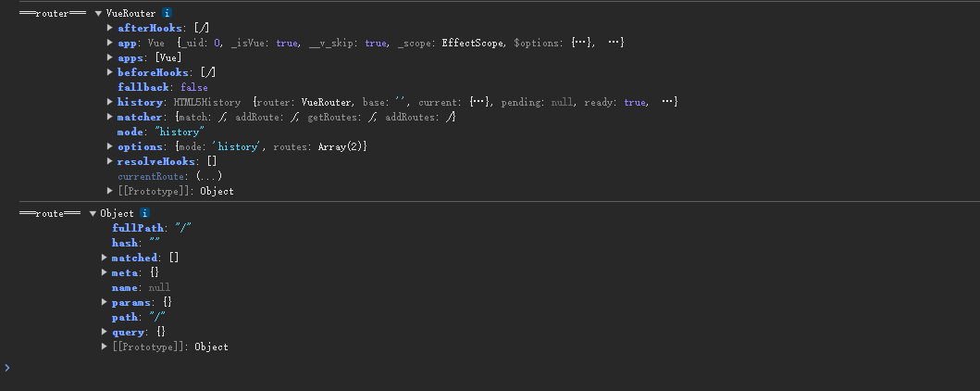Expand the options property
Viewport: 980px width, 391px height.
(111, 146)
